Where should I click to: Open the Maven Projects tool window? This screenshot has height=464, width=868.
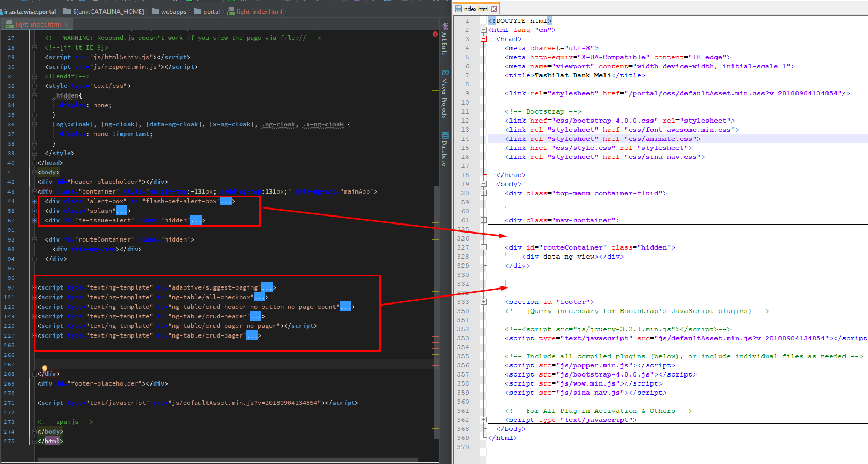(x=445, y=93)
